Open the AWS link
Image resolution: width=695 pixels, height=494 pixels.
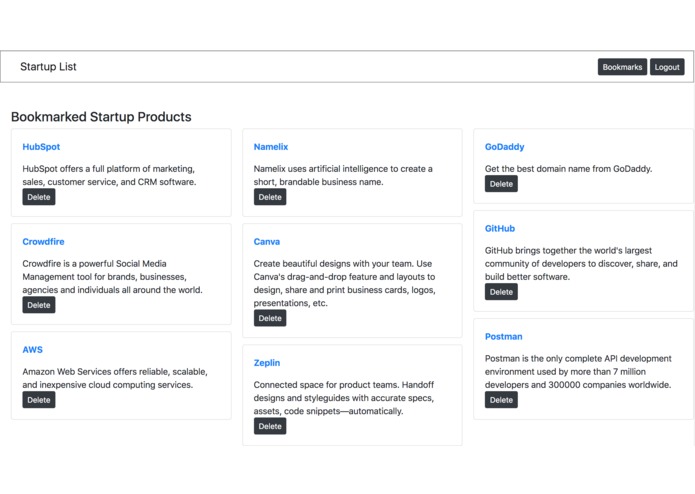(x=33, y=350)
